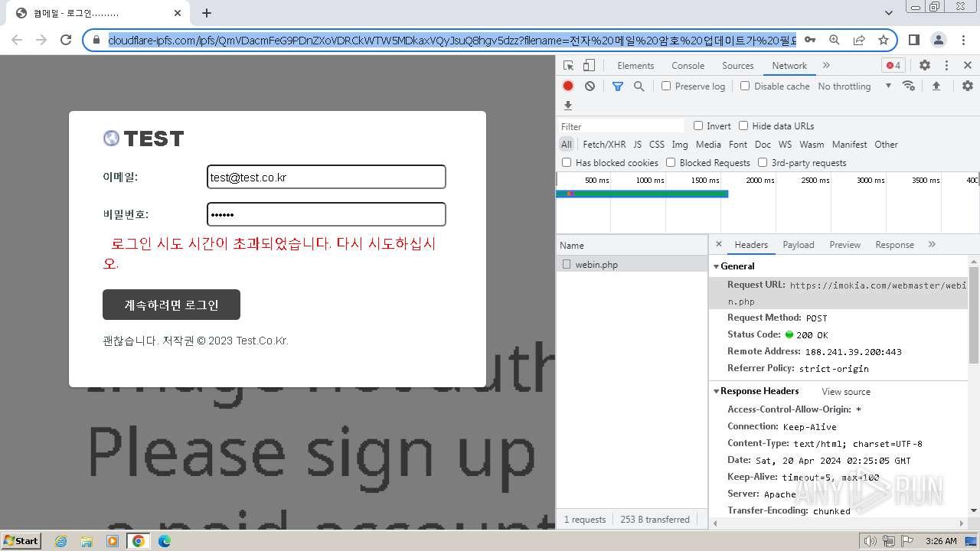The width and height of the screenshot is (980, 551).
Task: Check Hide data URLs
Action: tap(743, 126)
